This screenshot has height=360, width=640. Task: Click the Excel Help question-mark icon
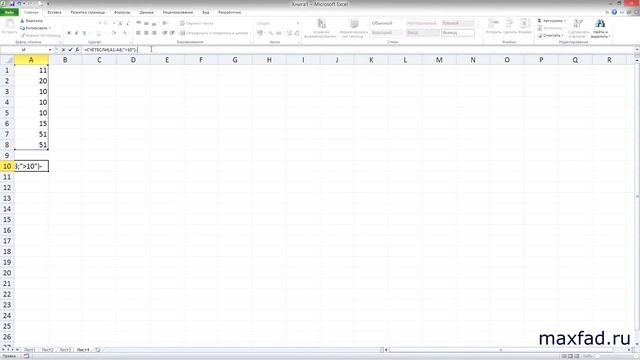[614, 12]
